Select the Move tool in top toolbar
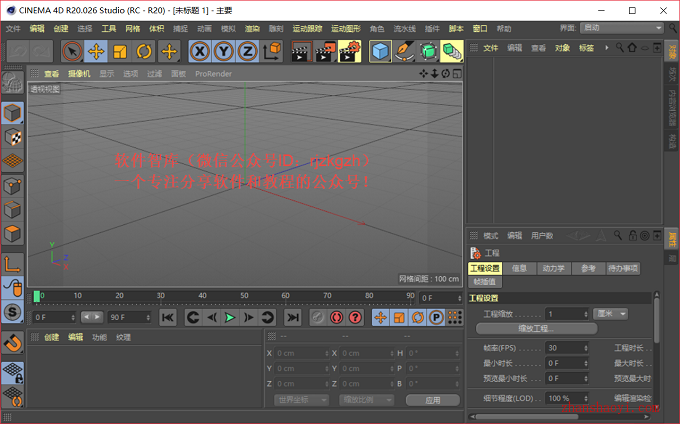The height and width of the screenshot is (424, 680). [96, 52]
